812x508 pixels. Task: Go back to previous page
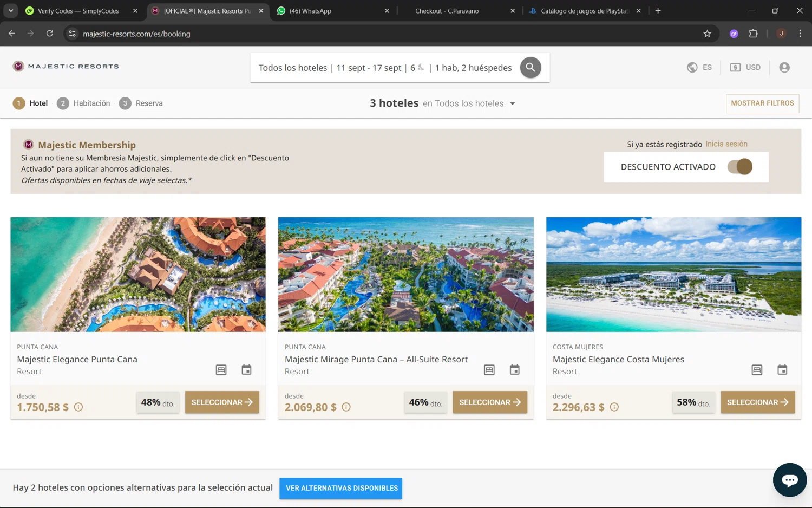12,34
